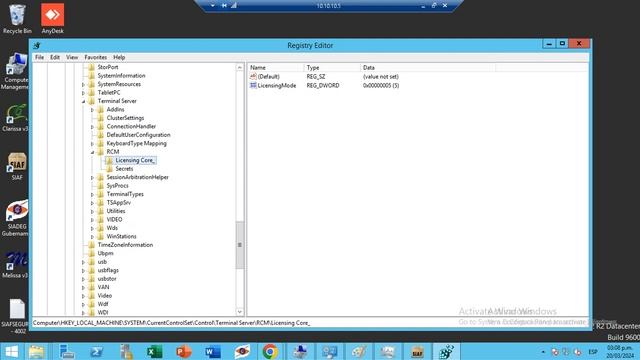The height and width of the screenshot is (360, 640).
Task: Select the (Default) string value icon
Action: (x=253, y=76)
